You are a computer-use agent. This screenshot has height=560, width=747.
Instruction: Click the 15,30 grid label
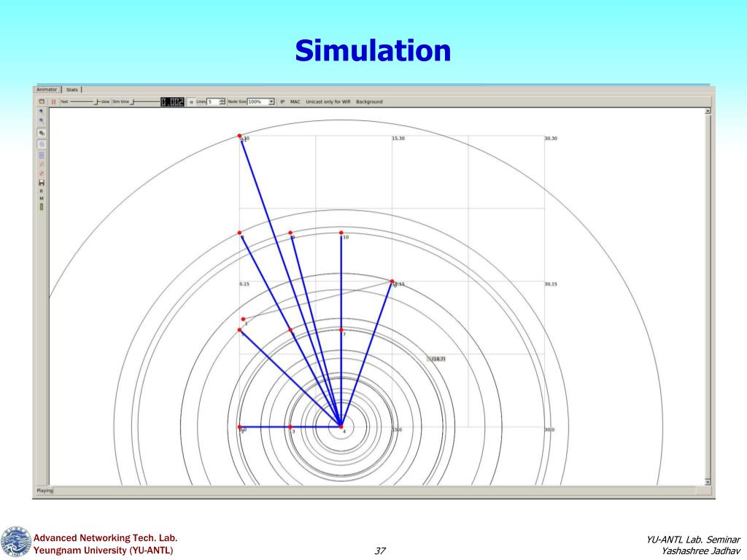click(x=398, y=138)
